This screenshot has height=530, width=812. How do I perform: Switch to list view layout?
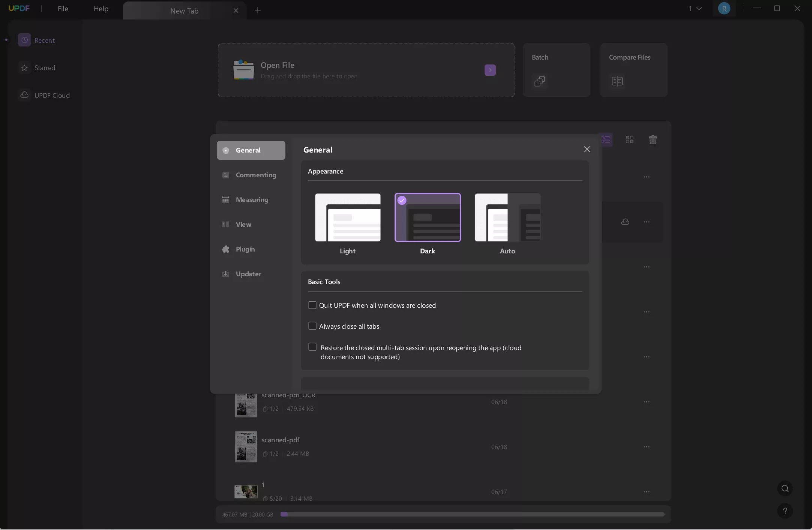tap(606, 140)
